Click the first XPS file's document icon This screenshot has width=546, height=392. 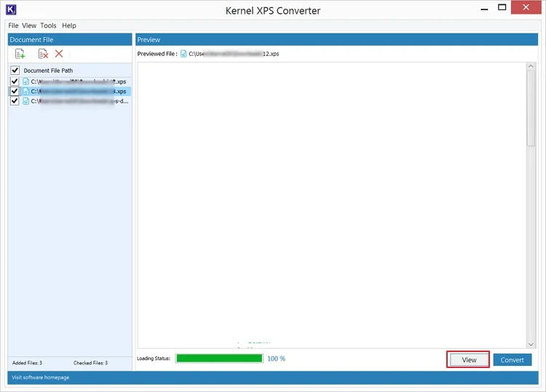pyautogui.click(x=26, y=81)
